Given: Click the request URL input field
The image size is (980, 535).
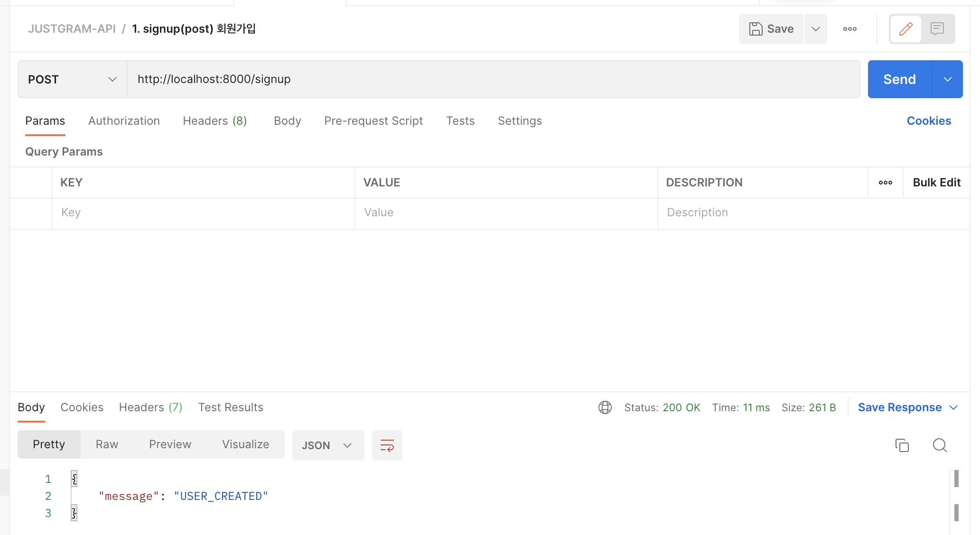Looking at the screenshot, I should (493, 79).
